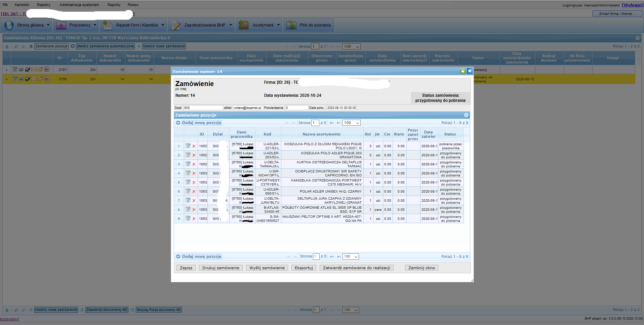Export order 3787 with red arrow icon
644x325 pixels.
[x=47, y=69]
